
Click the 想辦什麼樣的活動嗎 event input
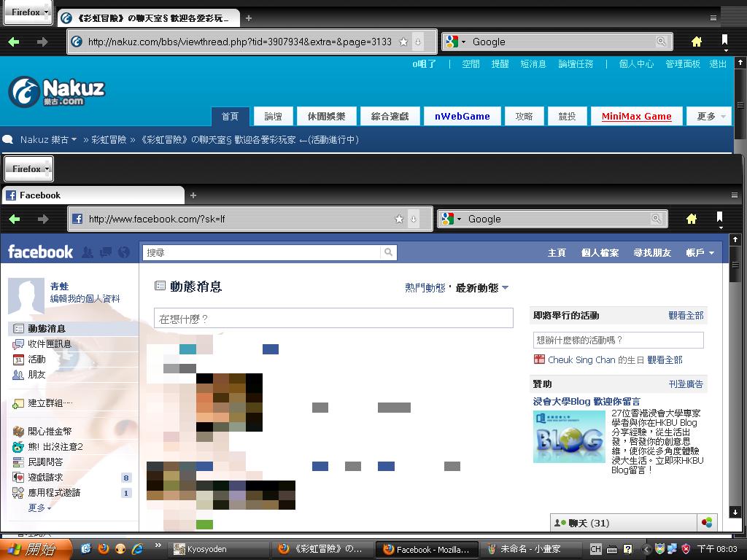619,340
